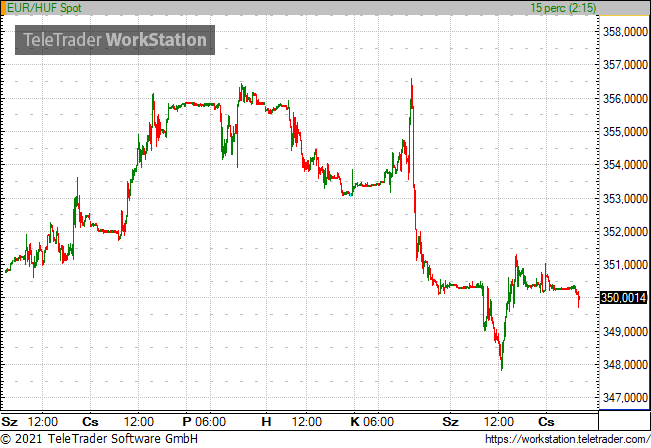The width and height of the screenshot is (651, 448).
Task: Click the 358,0000 price axis label
Action: [625, 32]
